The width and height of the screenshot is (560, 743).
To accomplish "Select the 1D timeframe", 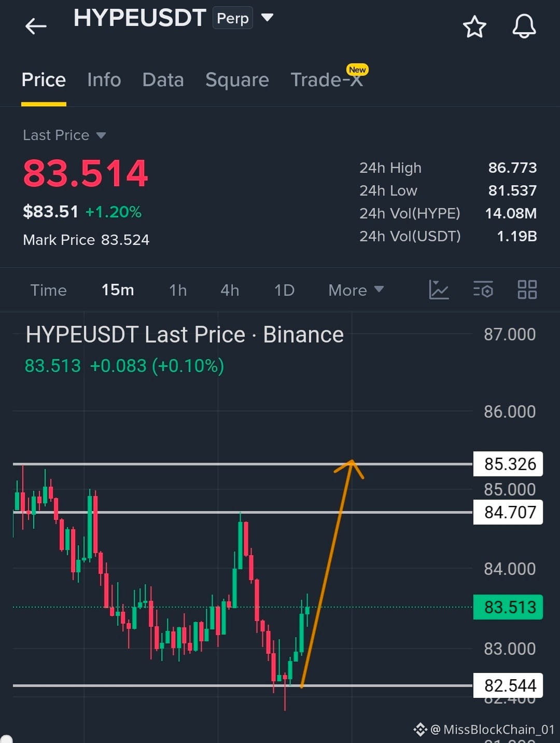I will coord(284,290).
